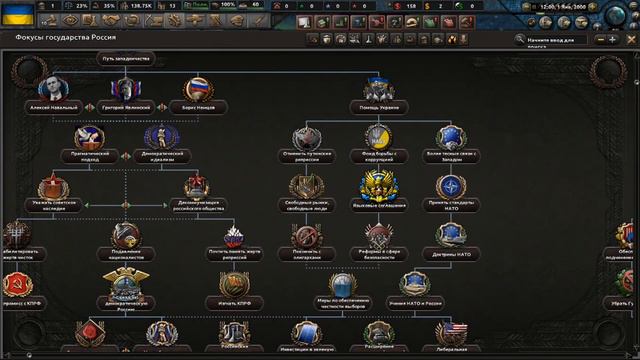The height and width of the screenshot is (360, 640).
Task: Select the Либеральная US flag focus icon
Action: click(451, 333)
